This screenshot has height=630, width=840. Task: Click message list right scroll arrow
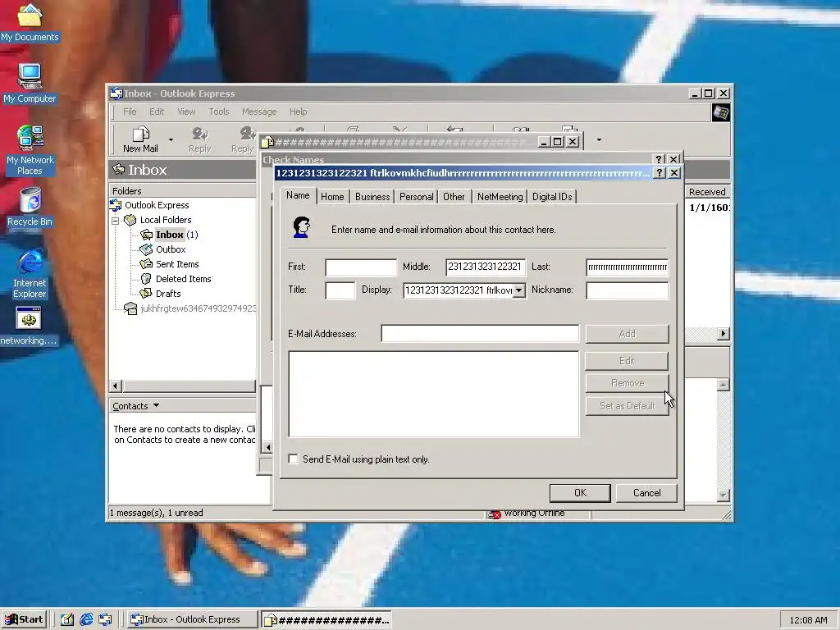tap(724, 333)
